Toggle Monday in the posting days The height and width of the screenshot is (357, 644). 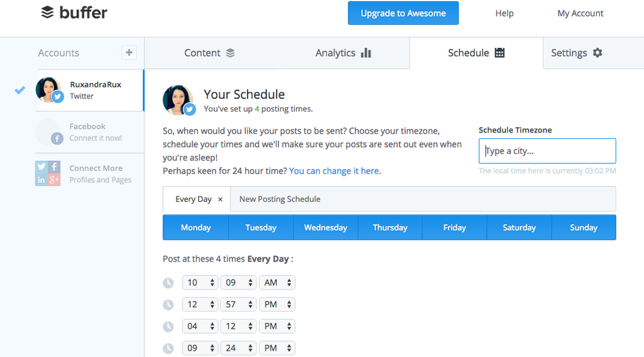pyautogui.click(x=196, y=228)
